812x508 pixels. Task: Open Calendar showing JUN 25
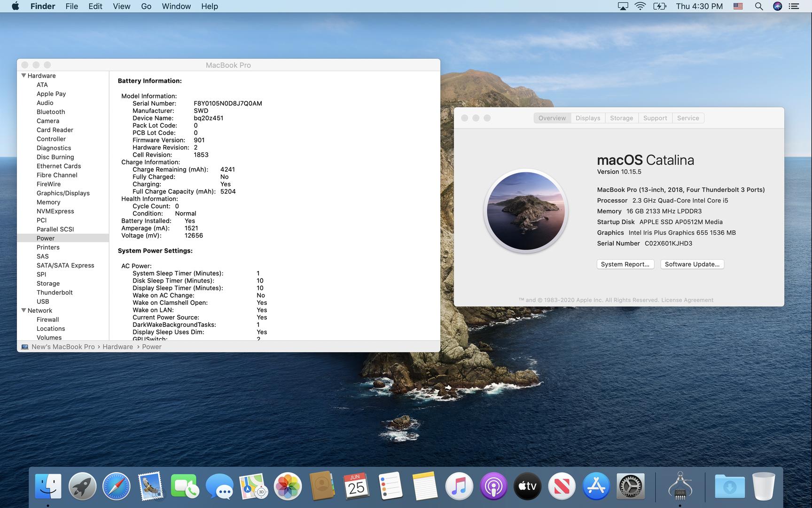[356, 486]
